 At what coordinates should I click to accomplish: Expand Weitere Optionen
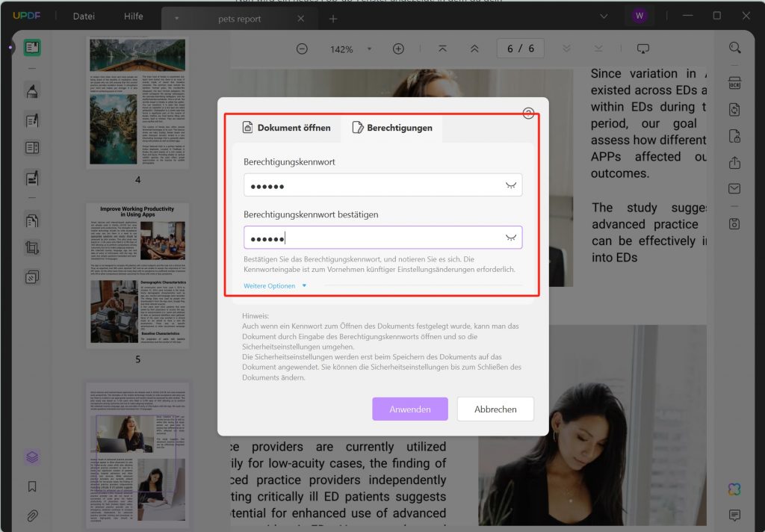coord(275,286)
